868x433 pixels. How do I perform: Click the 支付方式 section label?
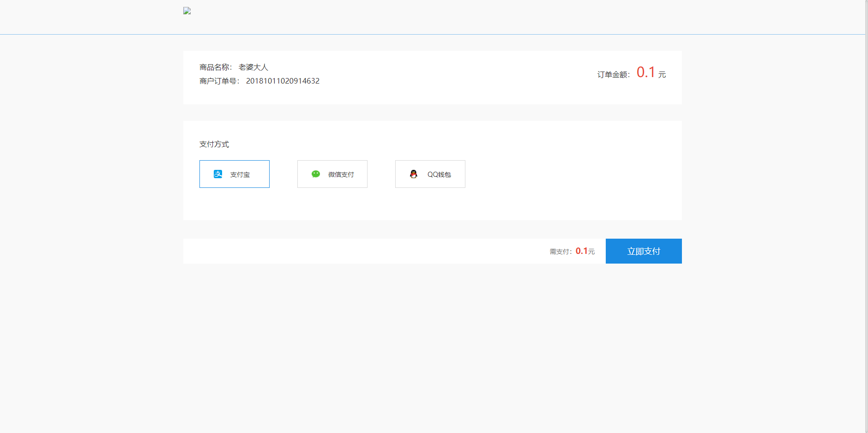tap(214, 144)
